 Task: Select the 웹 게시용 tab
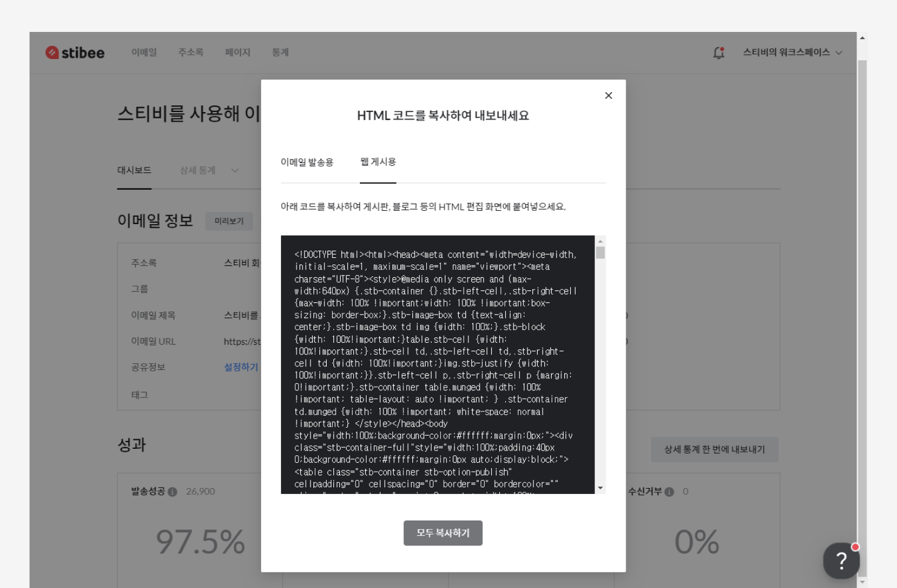click(x=378, y=162)
